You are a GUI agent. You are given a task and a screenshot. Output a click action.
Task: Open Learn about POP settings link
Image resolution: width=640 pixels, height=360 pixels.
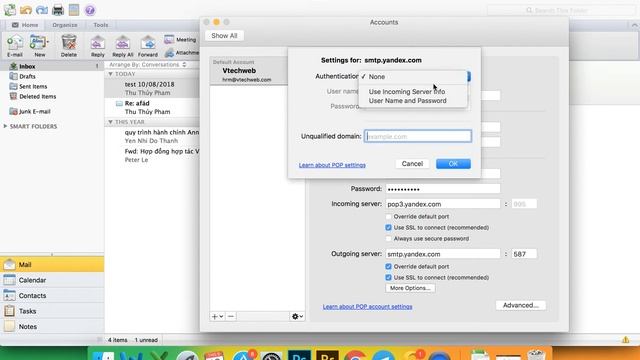332,165
